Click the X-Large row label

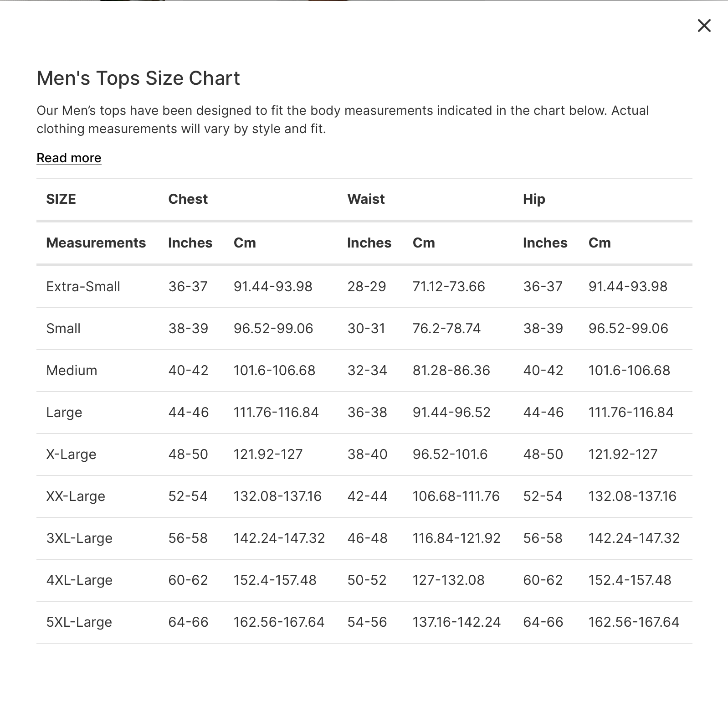[x=71, y=454]
